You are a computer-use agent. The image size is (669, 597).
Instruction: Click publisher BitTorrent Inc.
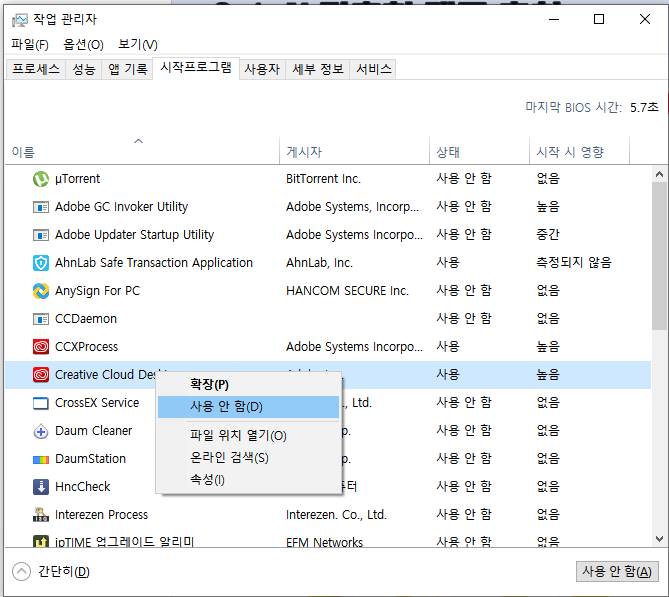pos(323,179)
